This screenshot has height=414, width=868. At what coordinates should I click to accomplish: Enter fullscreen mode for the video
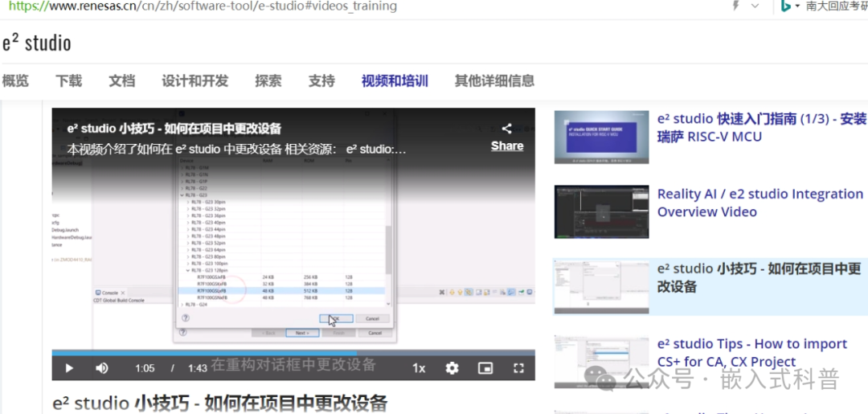click(518, 368)
